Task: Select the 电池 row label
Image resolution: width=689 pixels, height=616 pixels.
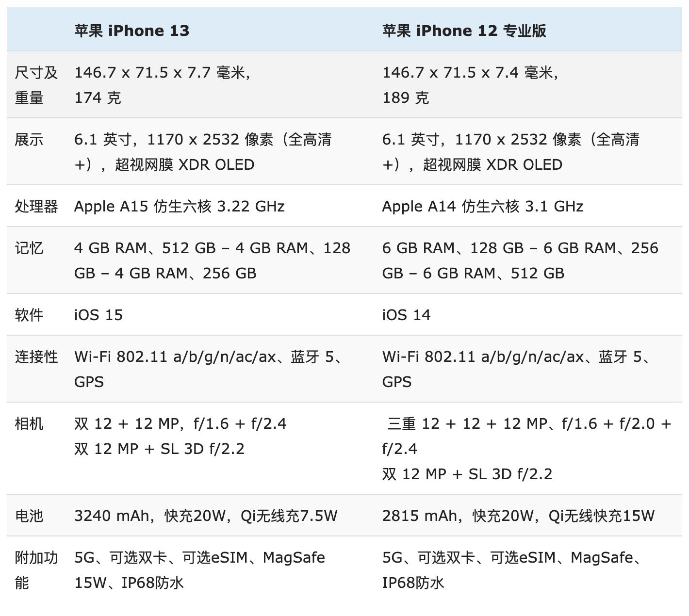Action: click(x=29, y=516)
